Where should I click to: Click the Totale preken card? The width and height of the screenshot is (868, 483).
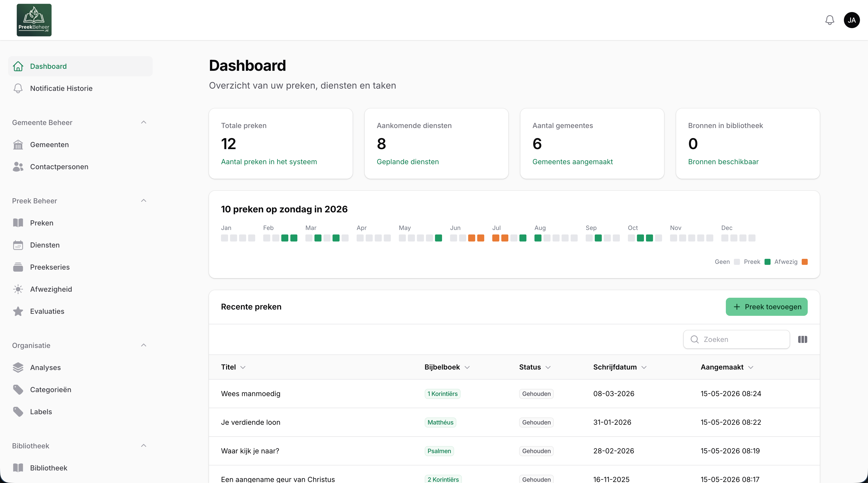point(281,144)
